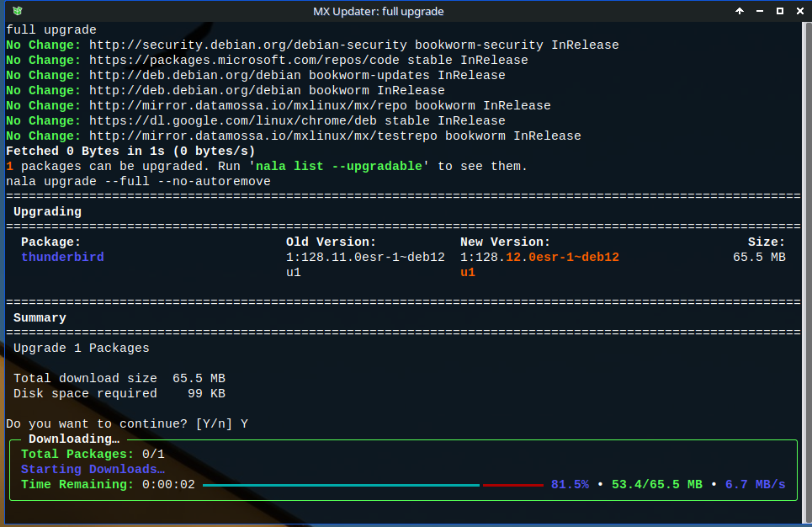Click the 'thunderbird' package name

pyautogui.click(x=62, y=257)
